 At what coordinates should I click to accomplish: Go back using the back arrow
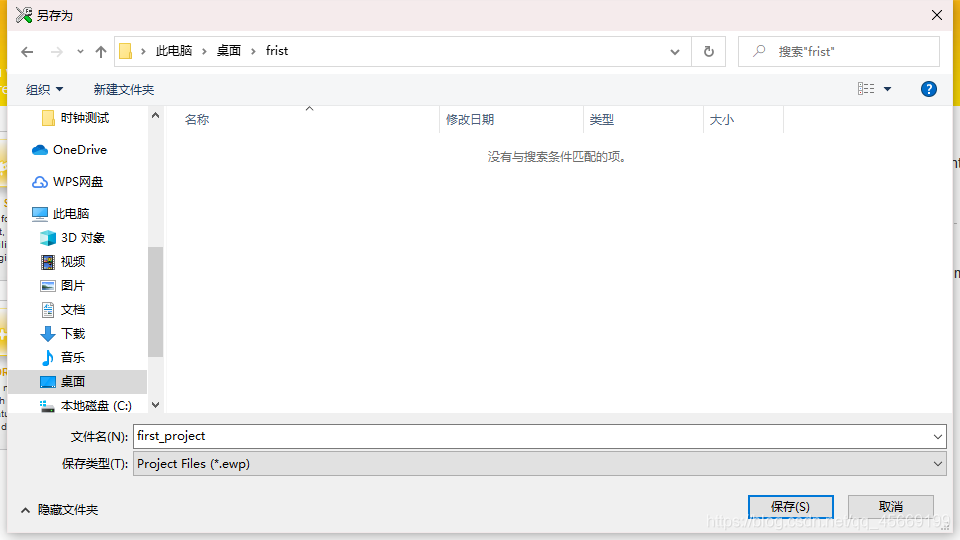(x=27, y=52)
